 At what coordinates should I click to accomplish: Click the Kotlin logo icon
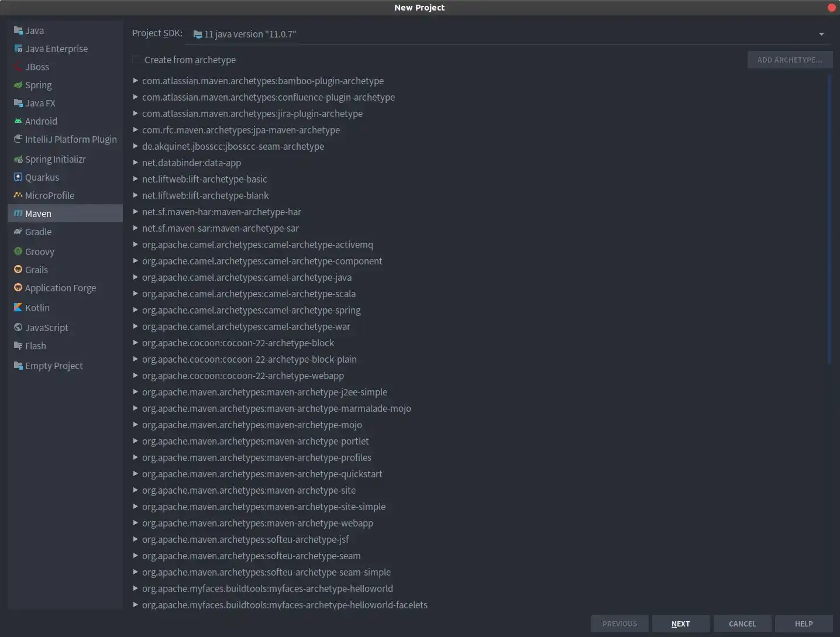tap(18, 308)
